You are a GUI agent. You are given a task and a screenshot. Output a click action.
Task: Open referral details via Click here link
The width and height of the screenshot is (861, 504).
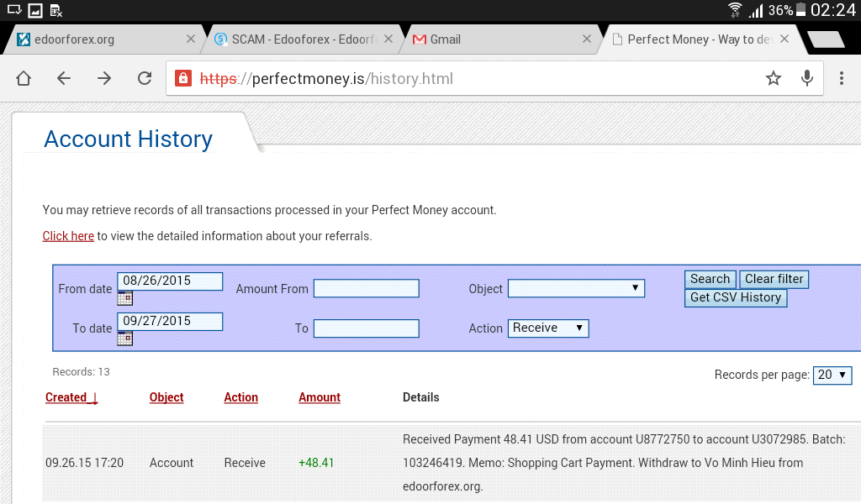click(x=68, y=236)
